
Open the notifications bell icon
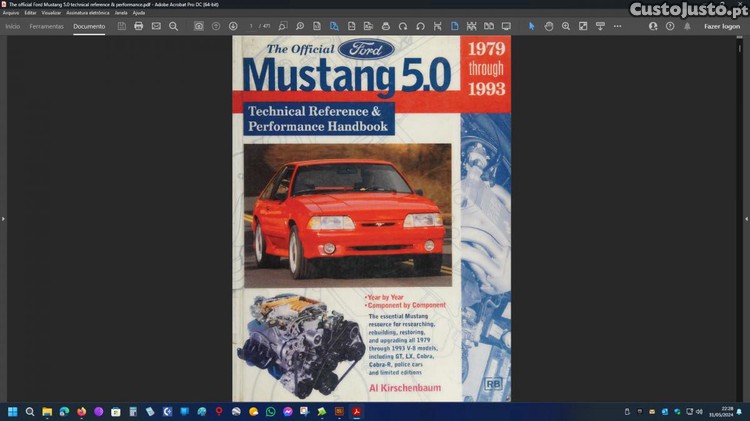pos(687,26)
